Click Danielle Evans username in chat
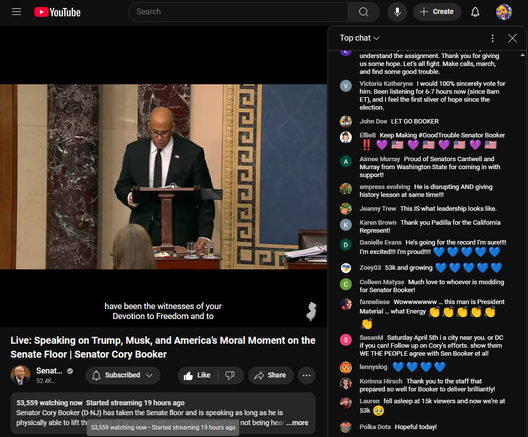 (x=381, y=242)
